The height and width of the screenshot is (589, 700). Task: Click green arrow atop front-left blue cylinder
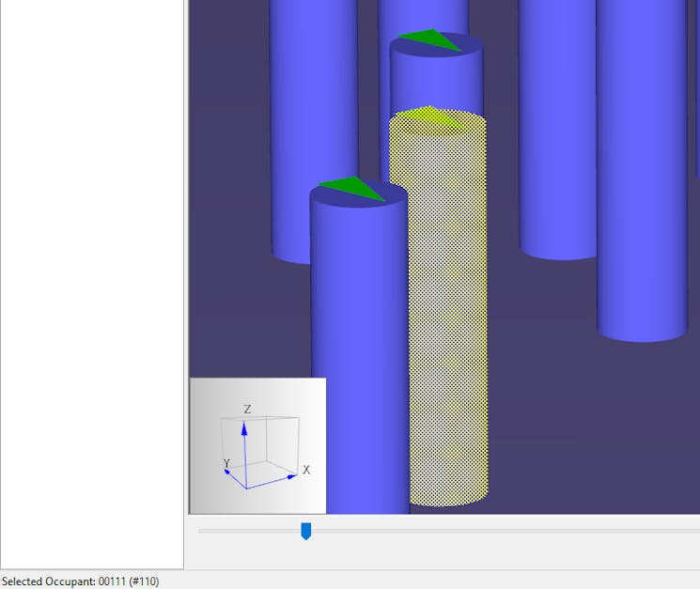[x=351, y=187]
